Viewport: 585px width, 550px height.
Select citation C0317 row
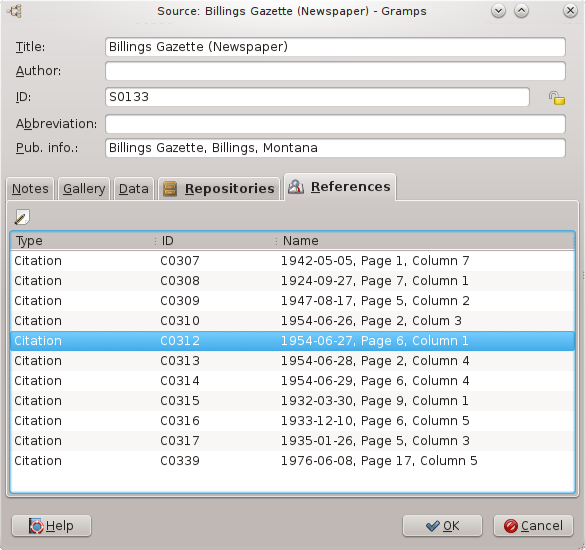pyautogui.click(x=292, y=441)
